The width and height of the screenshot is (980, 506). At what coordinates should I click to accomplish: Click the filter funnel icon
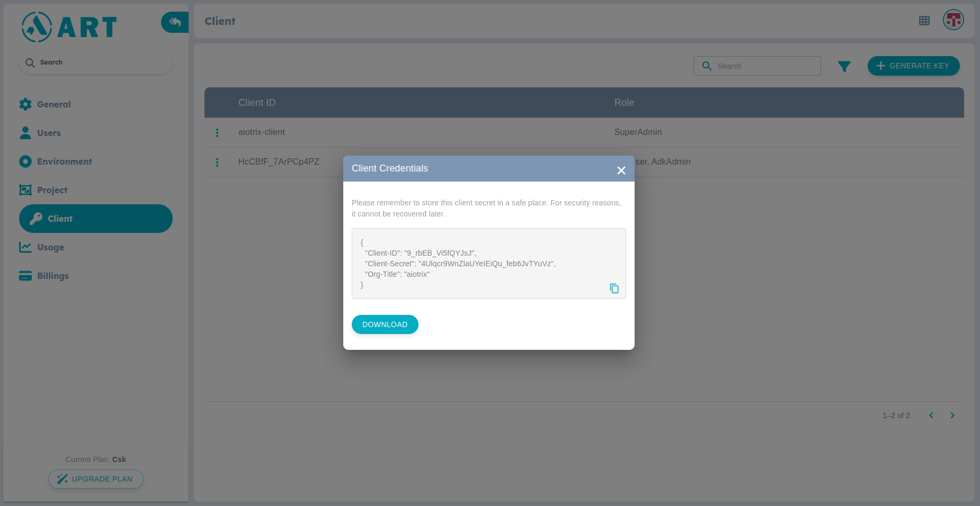844,66
